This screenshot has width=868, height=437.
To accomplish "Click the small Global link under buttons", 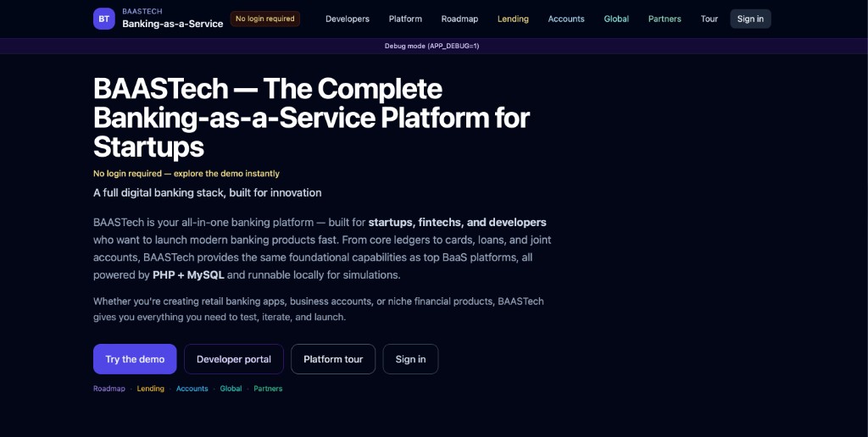I will [x=231, y=389].
